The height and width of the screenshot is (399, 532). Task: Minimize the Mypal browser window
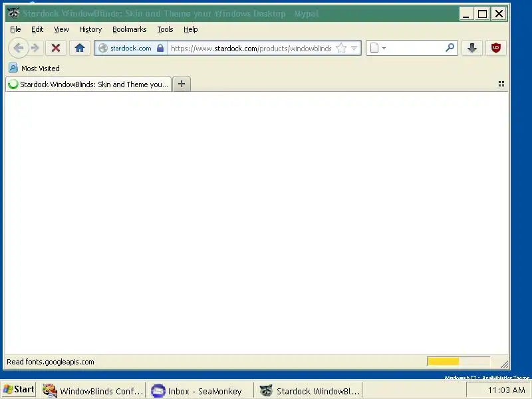coord(466,14)
